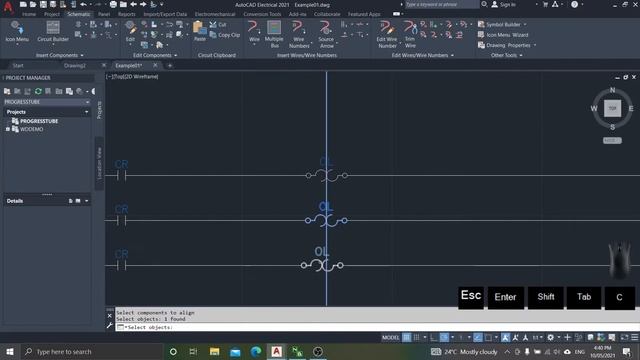Viewport: 640px width, 360px height.
Task: Toggle object snap tracking in status bar
Action: 478,338
